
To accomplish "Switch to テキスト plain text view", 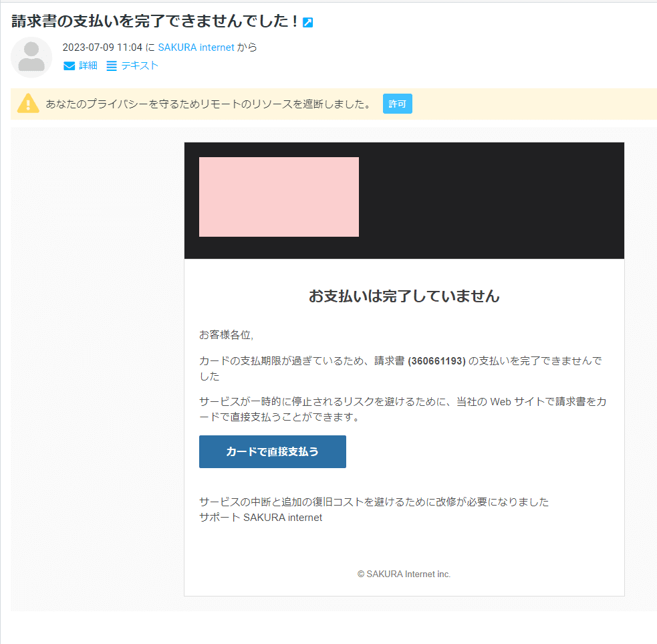I will 140,66.
